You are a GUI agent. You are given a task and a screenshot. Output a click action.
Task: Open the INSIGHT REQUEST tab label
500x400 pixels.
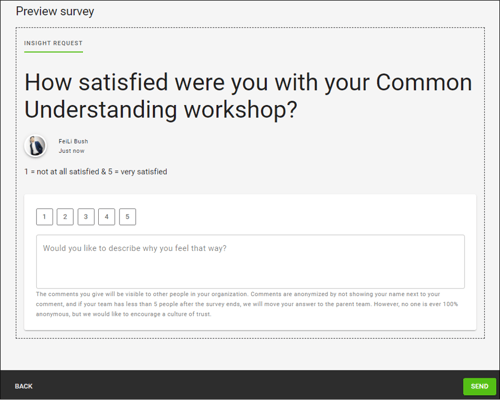53,43
